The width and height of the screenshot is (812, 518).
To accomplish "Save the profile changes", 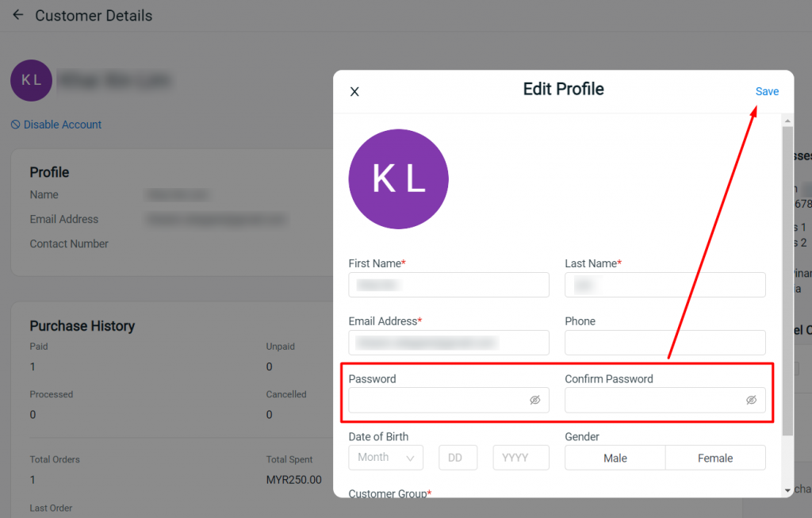I will (767, 91).
